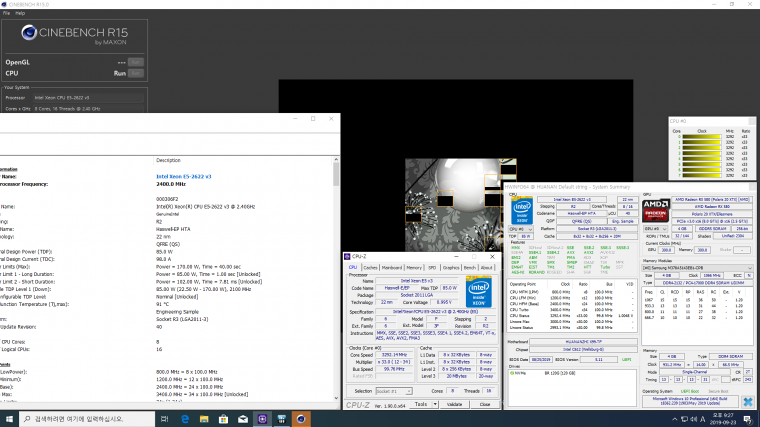Launch Microsoft Edge from taskbar
Screen dimensions: 760x427
click(x=185, y=419)
